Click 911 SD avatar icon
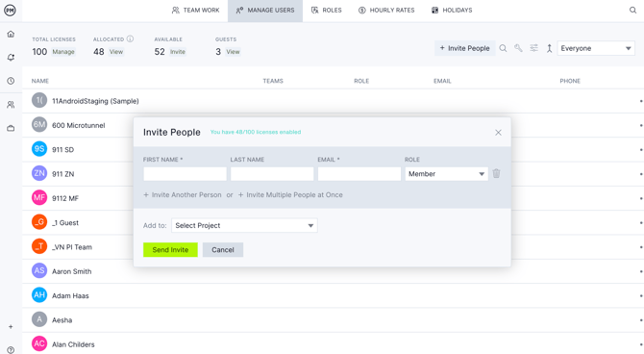The height and width of the screenshot is (354, 644). (39, 149)
